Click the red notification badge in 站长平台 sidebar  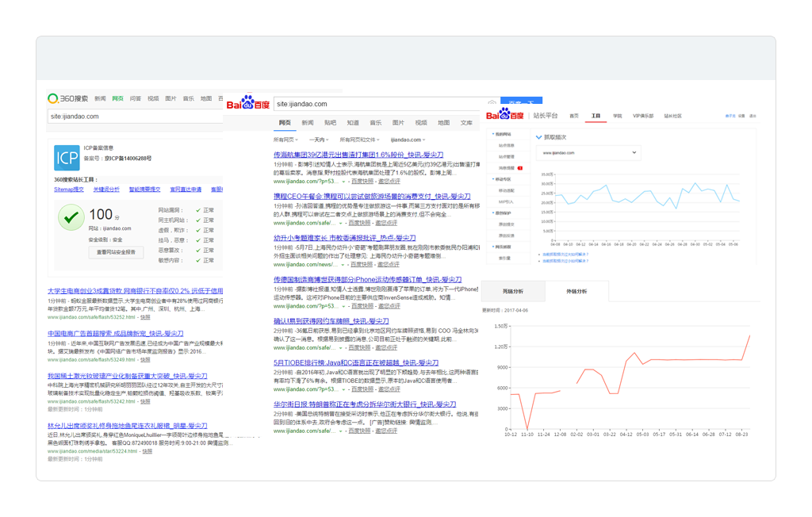click(x=520, y=168)
